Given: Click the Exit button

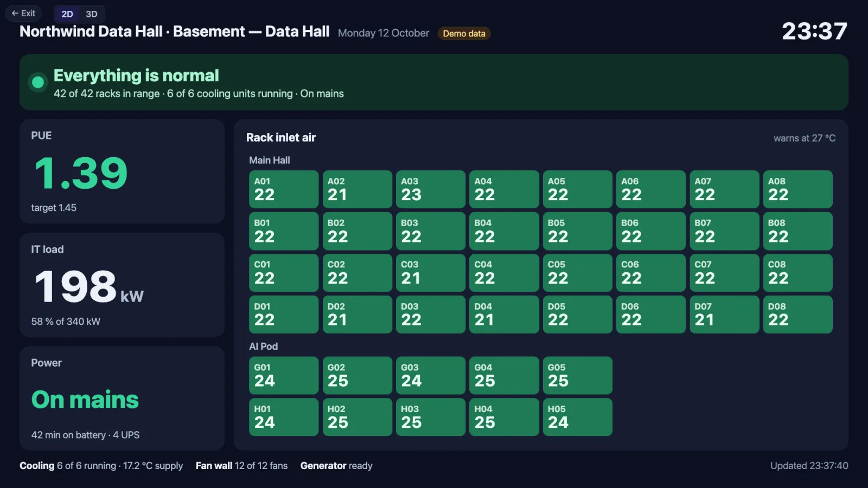Looking at the screenshot, I should coord(23,13).
